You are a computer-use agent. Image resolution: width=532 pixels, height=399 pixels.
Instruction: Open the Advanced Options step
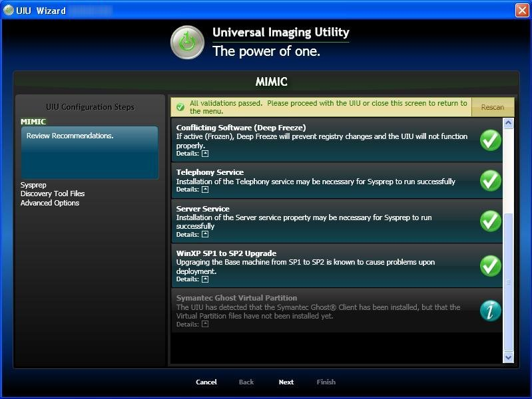[x=50, y=203]
